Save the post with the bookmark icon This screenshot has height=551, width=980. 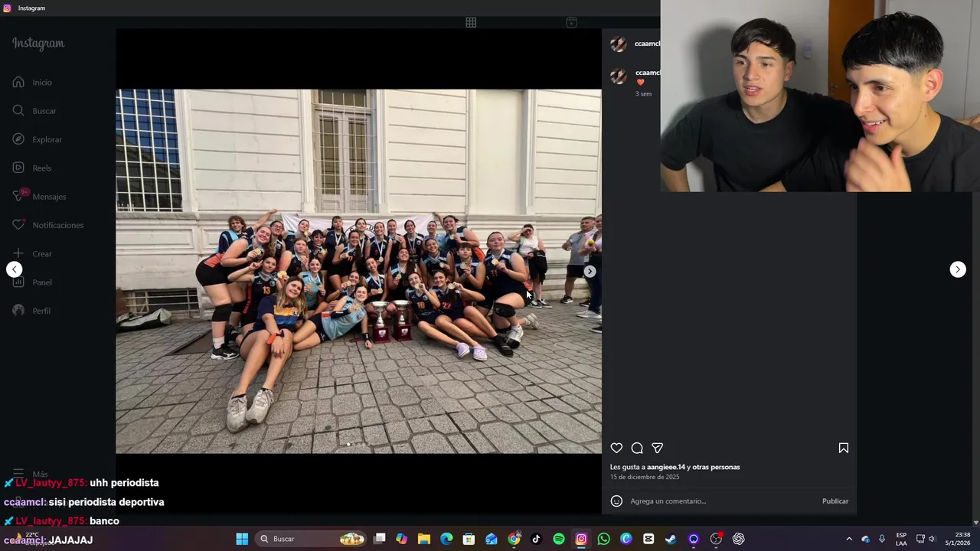[843, 448]
